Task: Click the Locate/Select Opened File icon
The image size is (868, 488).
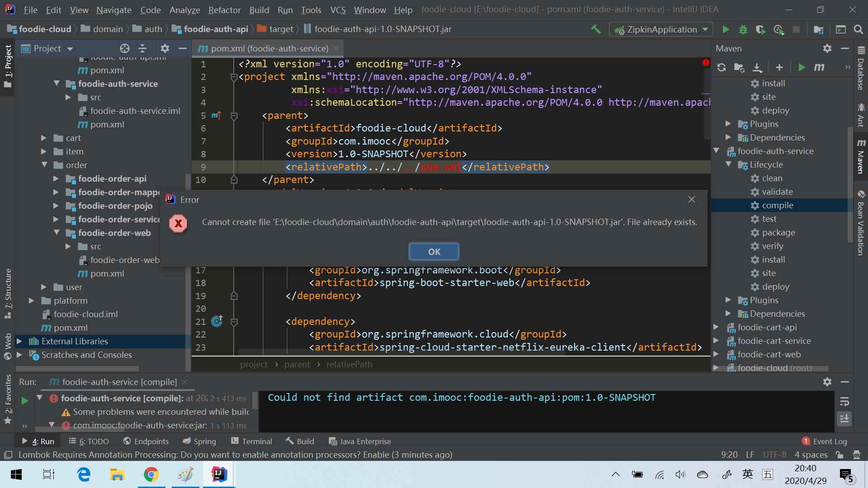Action: [124, 48]
